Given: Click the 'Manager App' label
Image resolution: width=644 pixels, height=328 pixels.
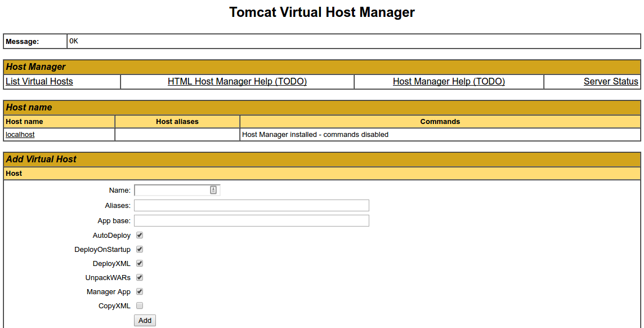Looking at the screenshot, I should [109, 292].
